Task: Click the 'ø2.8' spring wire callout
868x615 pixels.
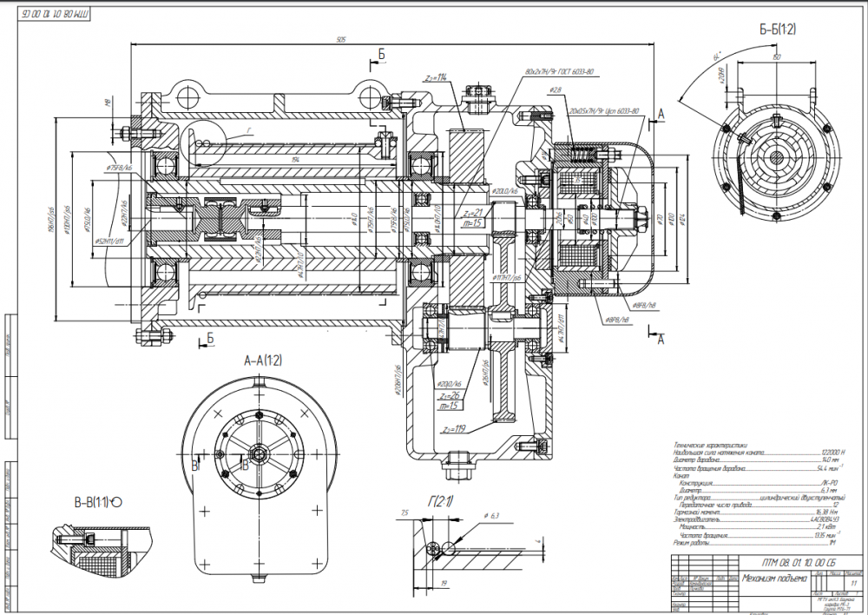Action: coord(556,89)
